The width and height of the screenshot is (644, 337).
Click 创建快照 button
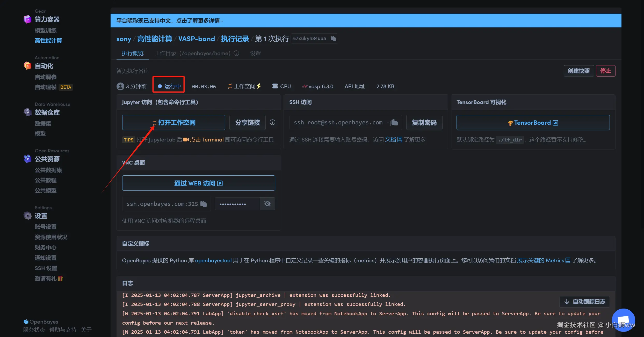click(578, 71)
